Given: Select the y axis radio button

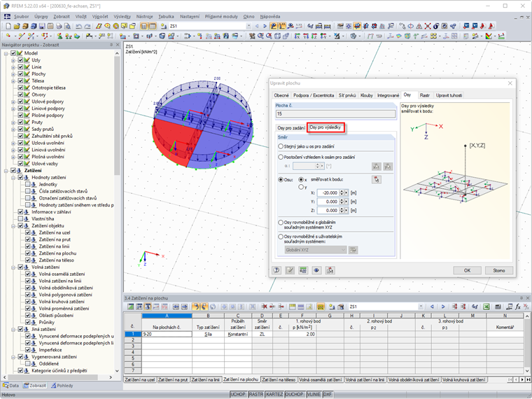Looking at the screenshot, I should click(x=300, y=187).
